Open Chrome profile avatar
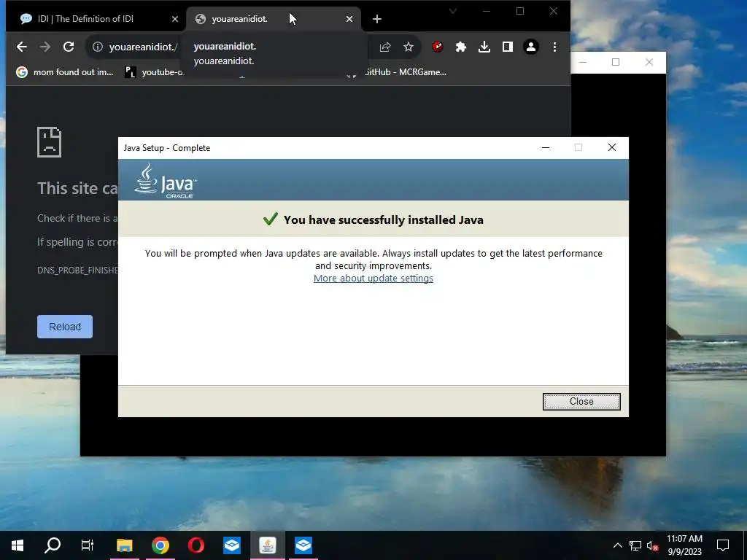This screenshot has width=747, height=560. pos(531,47)
